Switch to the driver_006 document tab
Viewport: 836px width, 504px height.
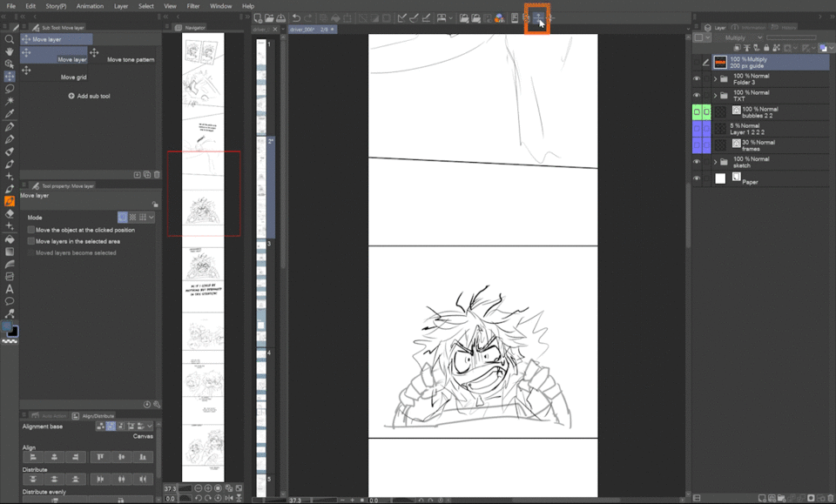312,30
